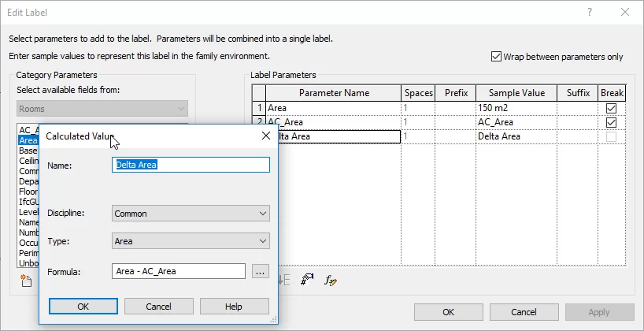Image resolution: width=644 pixels, height=331 pixels.
Task: Click the Sample Value column header
Action: 516,93
